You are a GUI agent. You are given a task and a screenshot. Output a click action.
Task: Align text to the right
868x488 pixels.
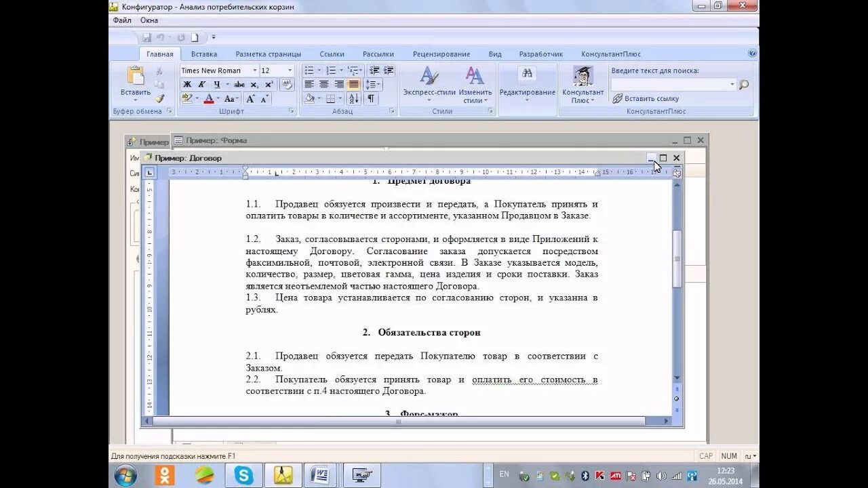(x=339, y=85)
